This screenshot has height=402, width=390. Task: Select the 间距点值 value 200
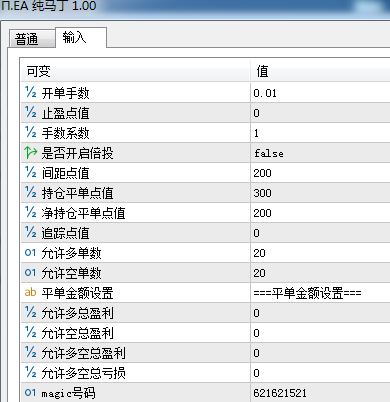click(x=321, y=173)
